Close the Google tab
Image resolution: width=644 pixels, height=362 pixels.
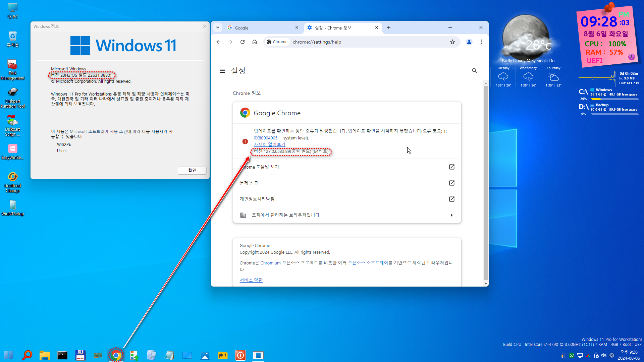(297, 27)
